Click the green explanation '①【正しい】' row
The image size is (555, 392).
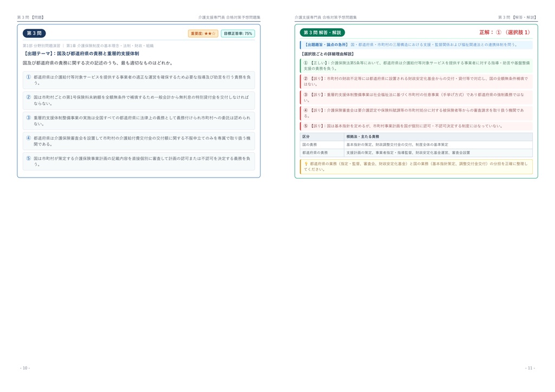tap(416, 66)
